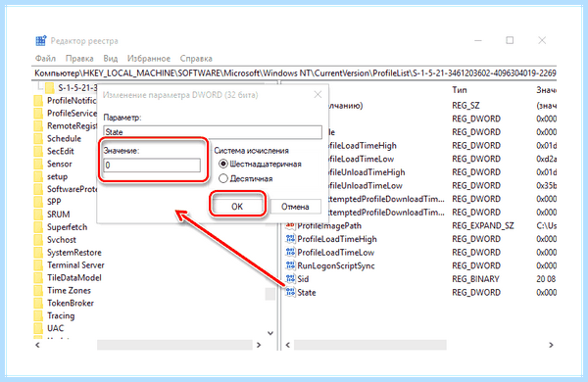
Task: Click the values pane scroll right arrow
Action: [551, 345]
